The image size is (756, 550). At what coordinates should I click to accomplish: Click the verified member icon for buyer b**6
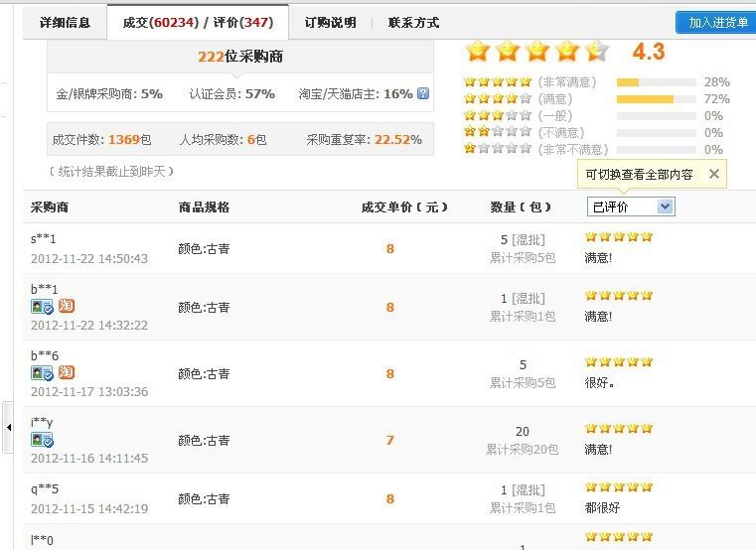tap(42, 373)
